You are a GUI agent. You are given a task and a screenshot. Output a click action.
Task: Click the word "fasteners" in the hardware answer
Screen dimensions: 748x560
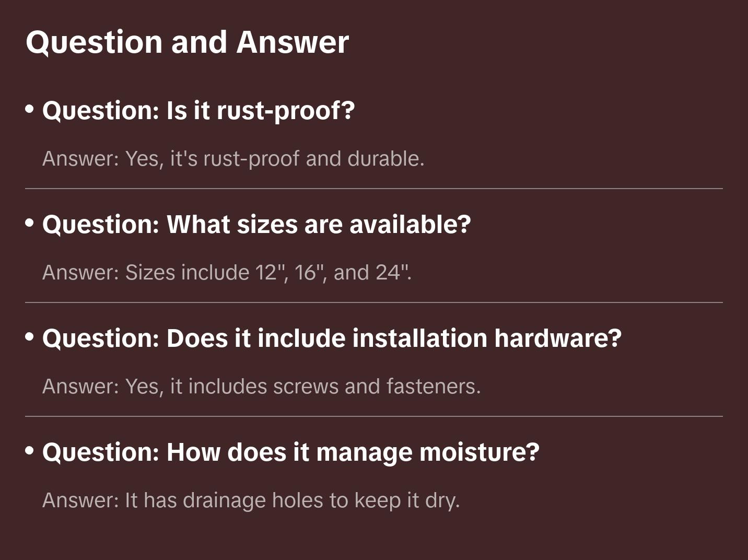tap(433, 387)
